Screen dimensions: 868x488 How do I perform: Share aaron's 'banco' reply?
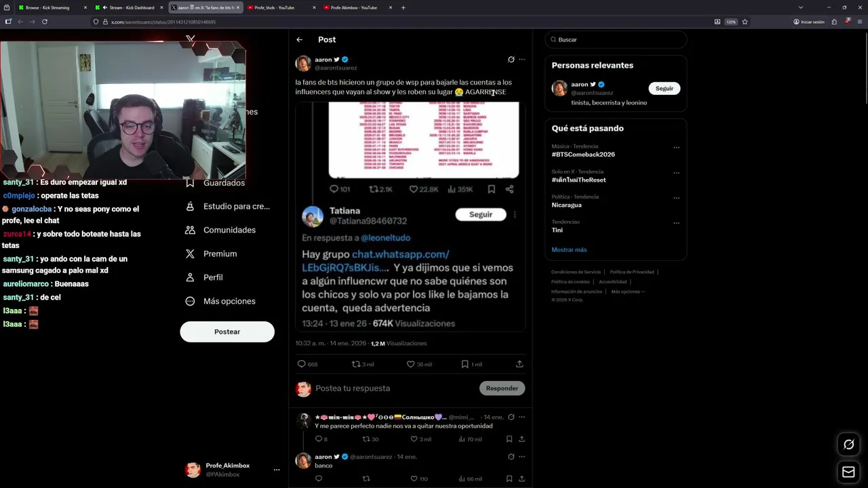(522, 479)
